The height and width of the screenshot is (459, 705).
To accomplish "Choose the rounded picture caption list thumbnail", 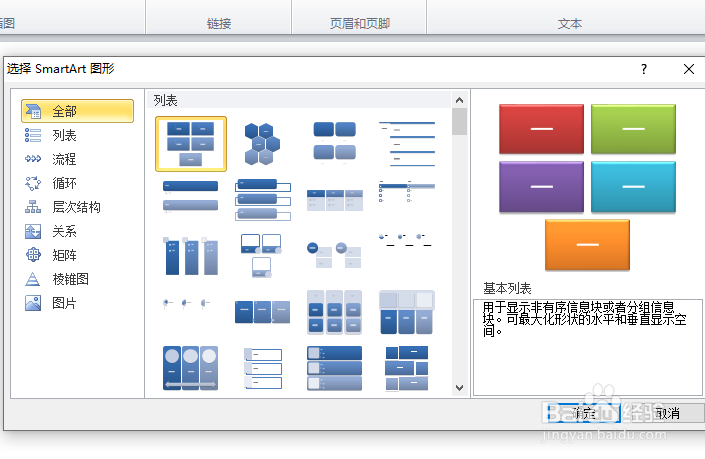I will (x=334, y=144).
